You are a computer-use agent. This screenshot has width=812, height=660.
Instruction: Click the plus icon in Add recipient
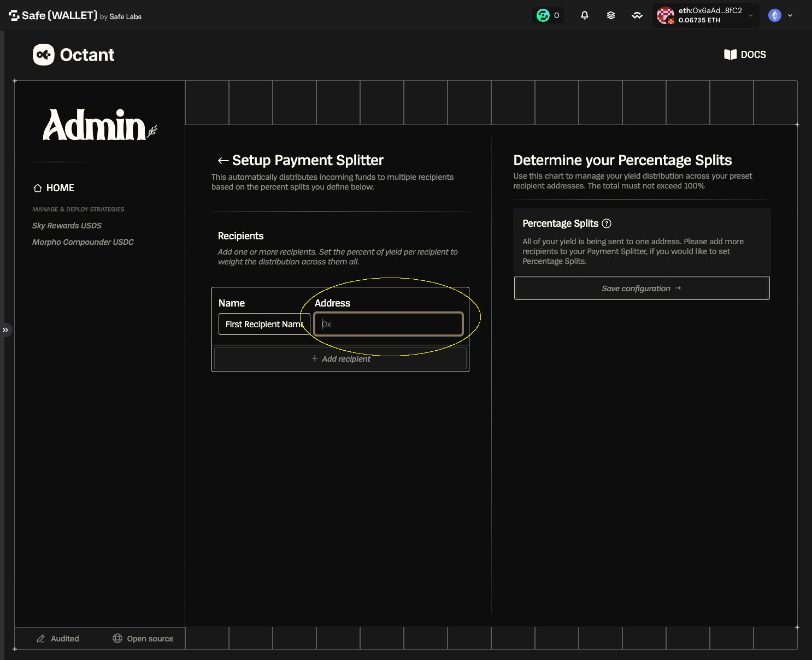click(314, 358)
